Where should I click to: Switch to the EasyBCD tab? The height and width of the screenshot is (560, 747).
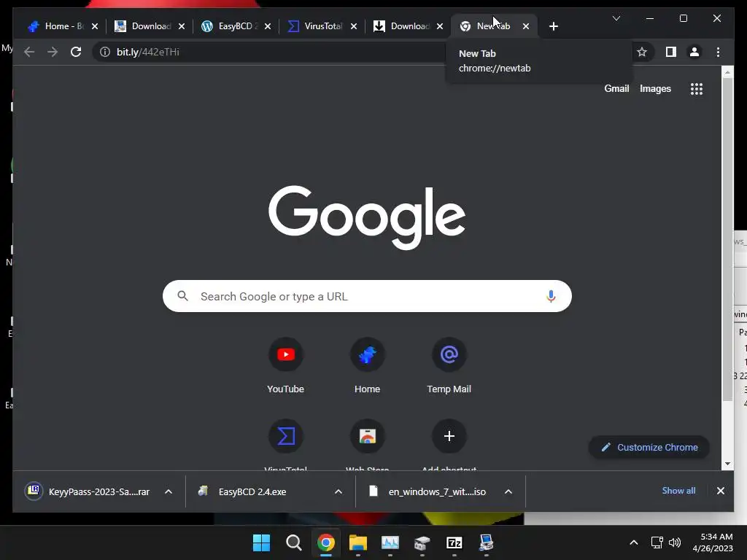coord(237,26)
